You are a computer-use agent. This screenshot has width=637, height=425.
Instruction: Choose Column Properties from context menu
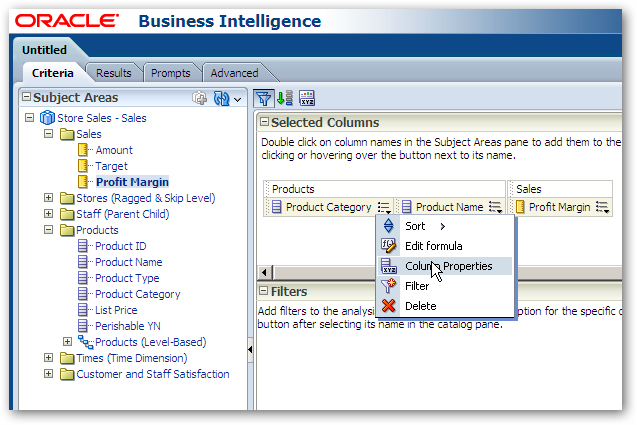tap(445, 266)
